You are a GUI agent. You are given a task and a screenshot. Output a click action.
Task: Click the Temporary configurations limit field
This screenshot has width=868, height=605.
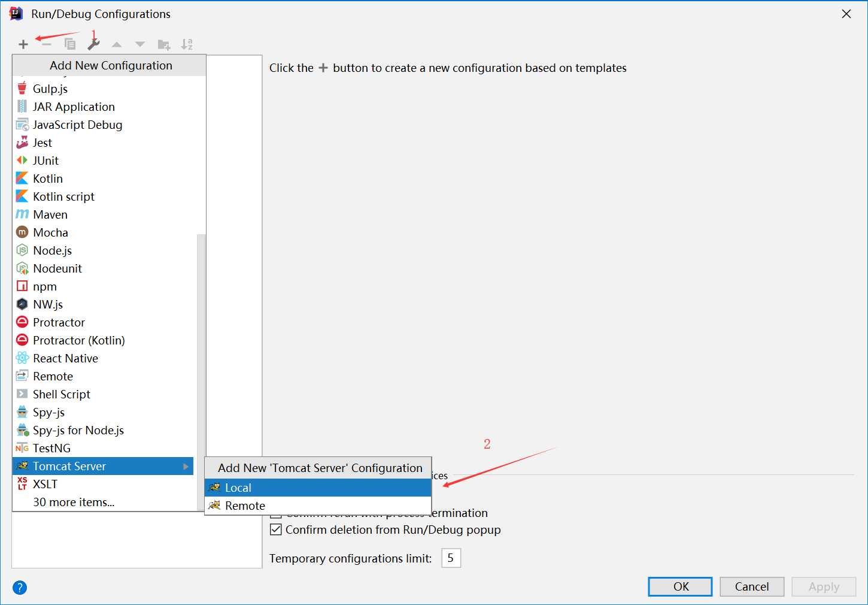(x=451, y=558)
